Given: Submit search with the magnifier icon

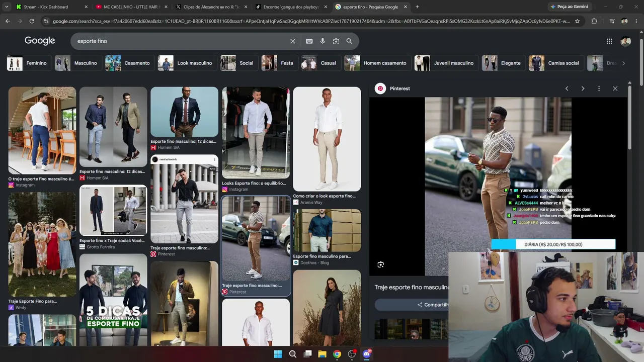Looking at the screenshot, I should point(349,41).
